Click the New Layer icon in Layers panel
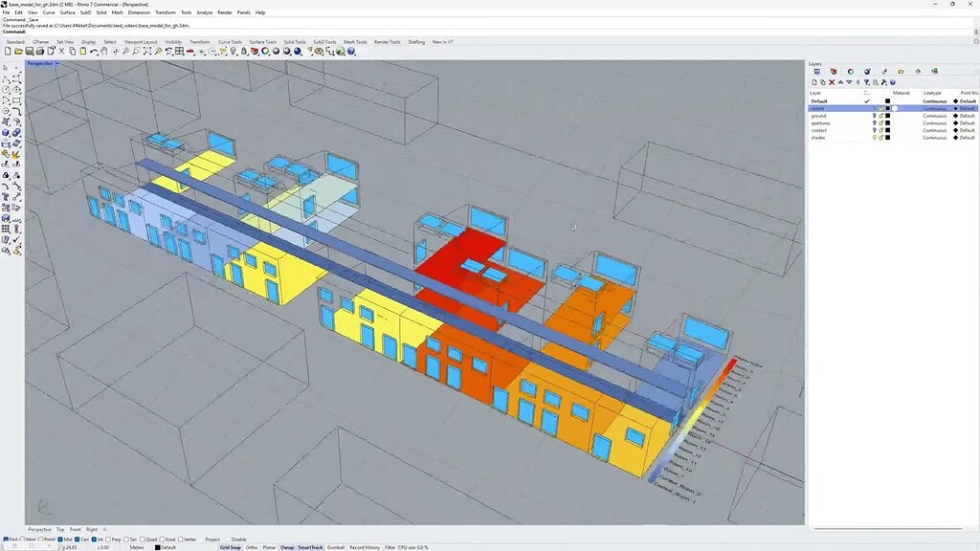The height and width of the screenshot is (551, 980). pos(813,82)
